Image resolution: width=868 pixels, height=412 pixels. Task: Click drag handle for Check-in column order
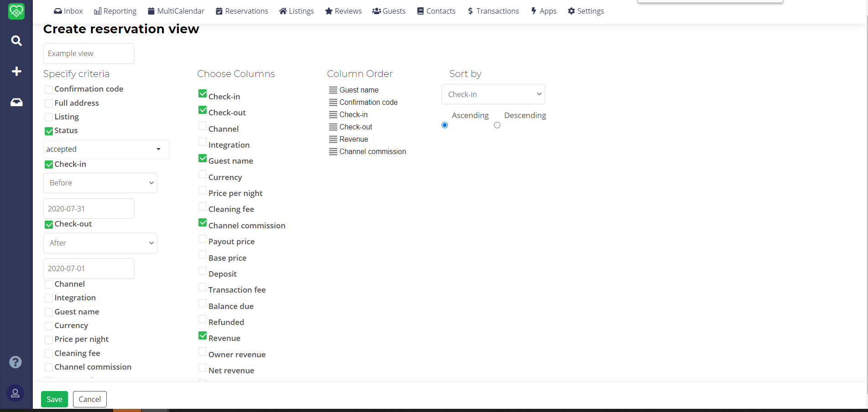point(333,115)
